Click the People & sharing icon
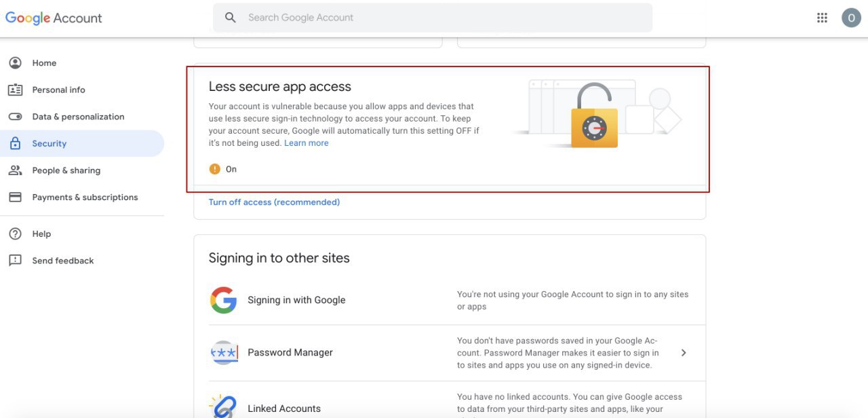 tap(15, 170)
